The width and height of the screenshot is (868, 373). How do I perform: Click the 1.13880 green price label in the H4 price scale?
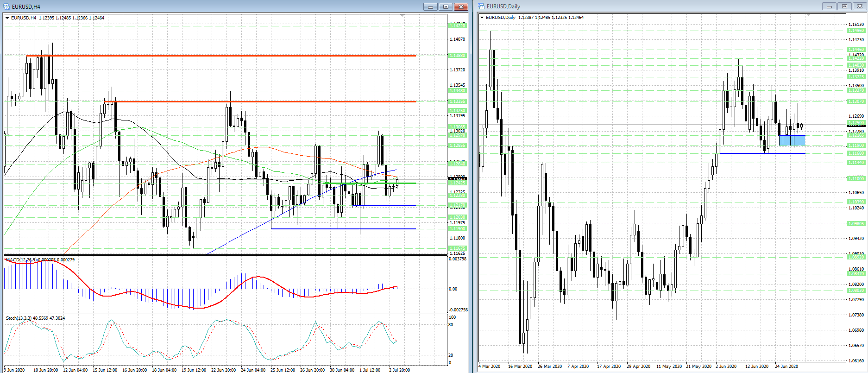(x=458, y=56)
